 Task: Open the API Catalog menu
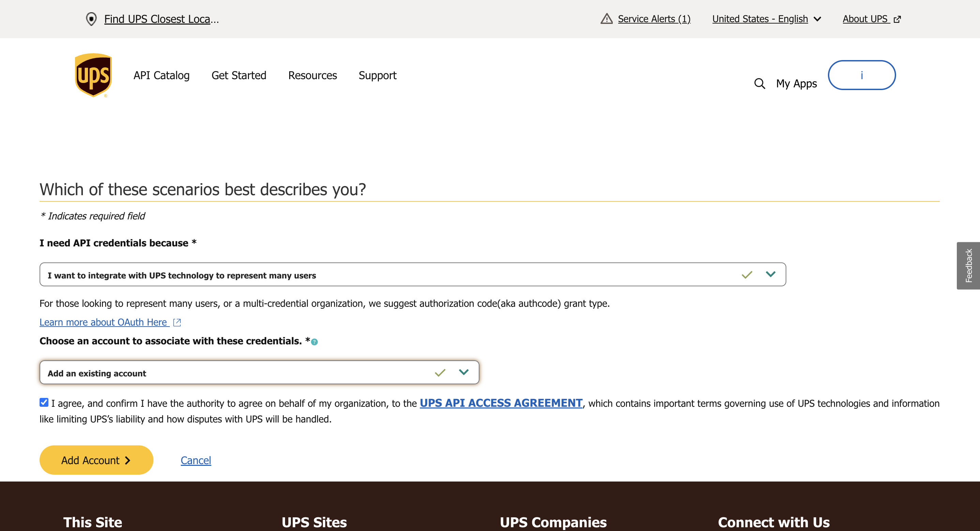161,75
